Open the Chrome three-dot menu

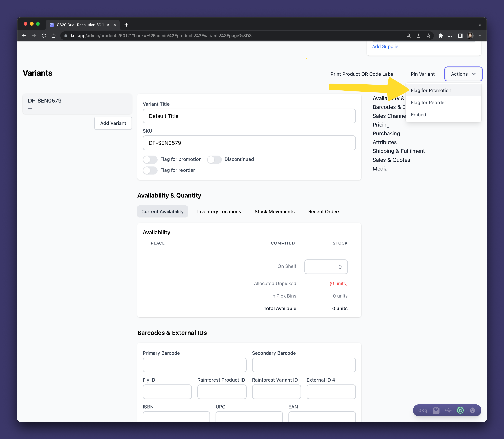pyautogui.click(x=480, y=36)
